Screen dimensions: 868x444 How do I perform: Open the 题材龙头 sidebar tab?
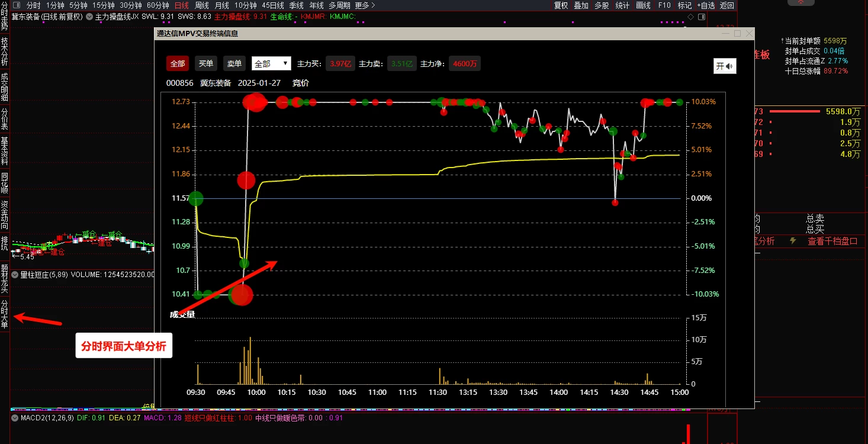(5, 279)
